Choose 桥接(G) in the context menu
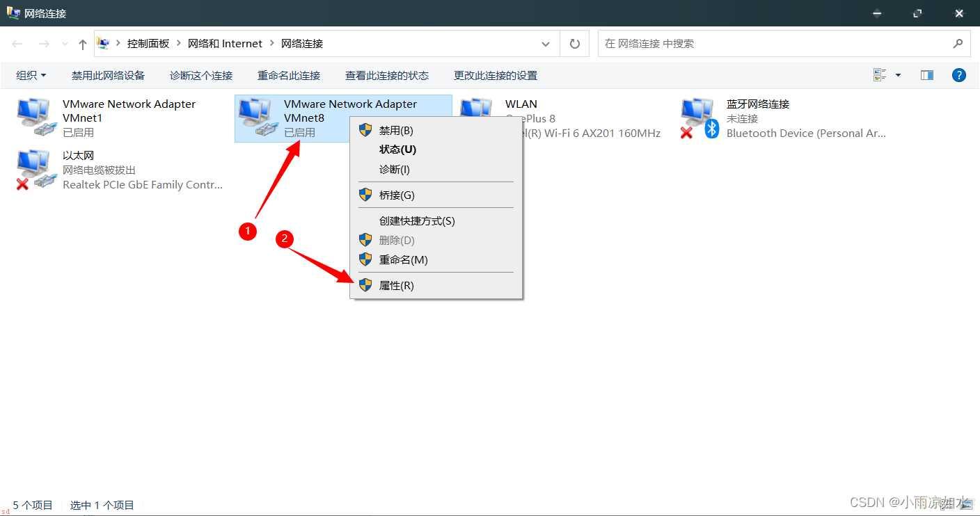Viewport: 980px width, 516px height. (436, 195)
